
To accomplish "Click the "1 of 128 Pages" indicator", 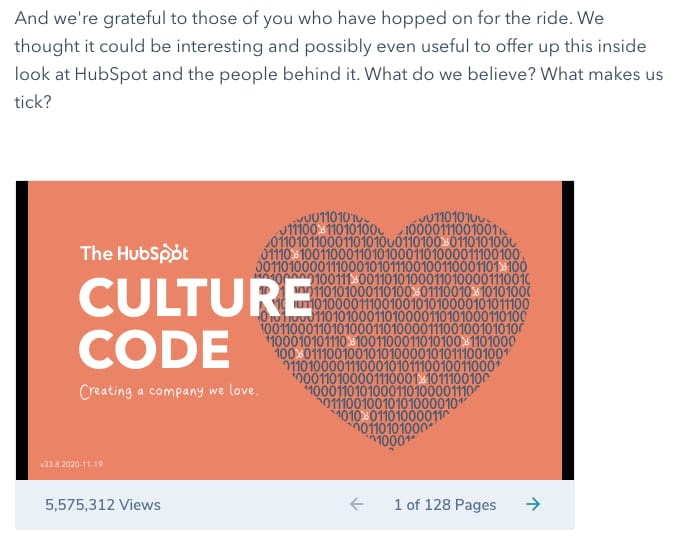I will tap(445, 504).
